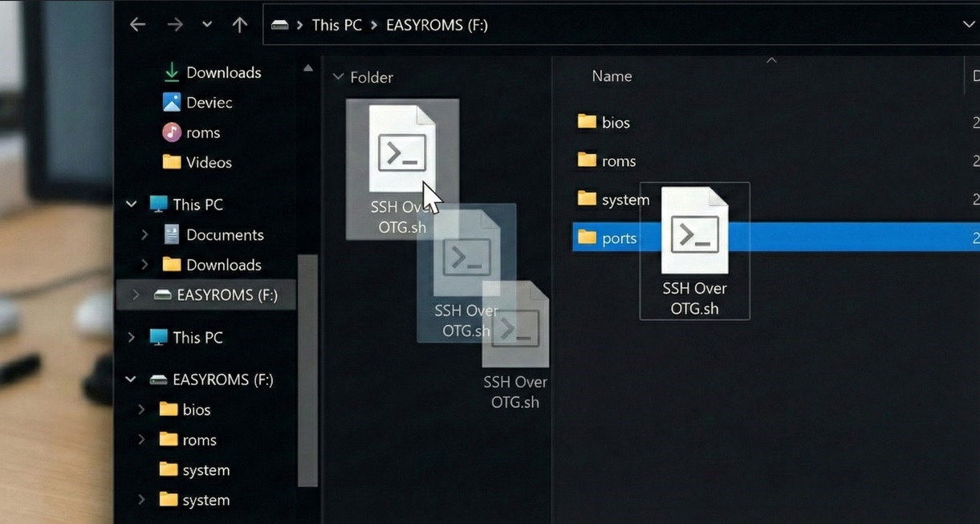Image resolution: width=980 pixels, height=524 pixels.
Task: Expand chevron next to roms in tree
Action: click(141, 440)
